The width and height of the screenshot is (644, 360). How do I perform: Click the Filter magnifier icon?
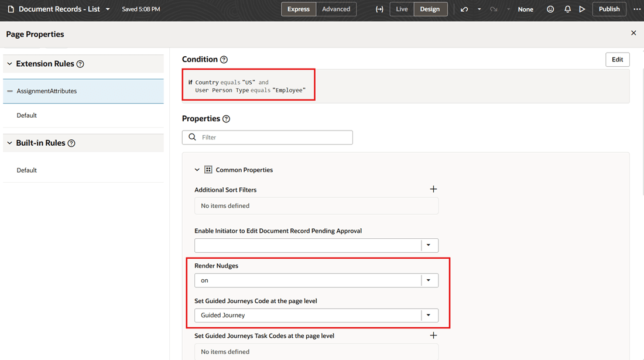[x=192, y=137]
